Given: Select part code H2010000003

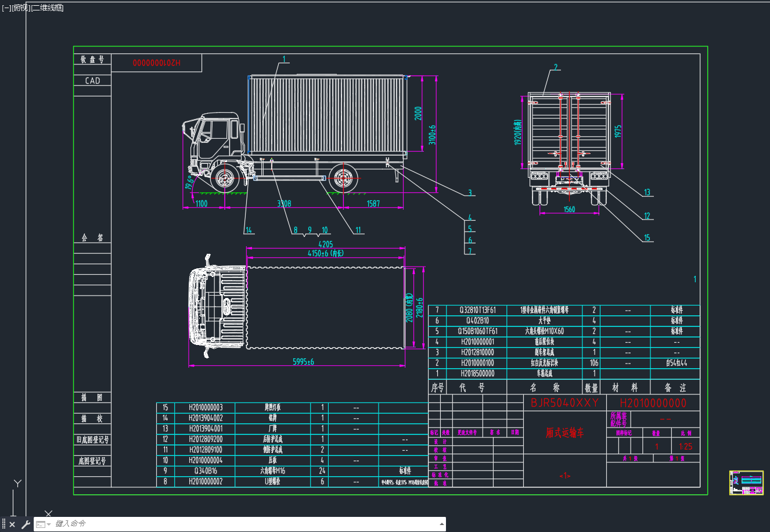Looking at the screenshot, I should point(206,408).
